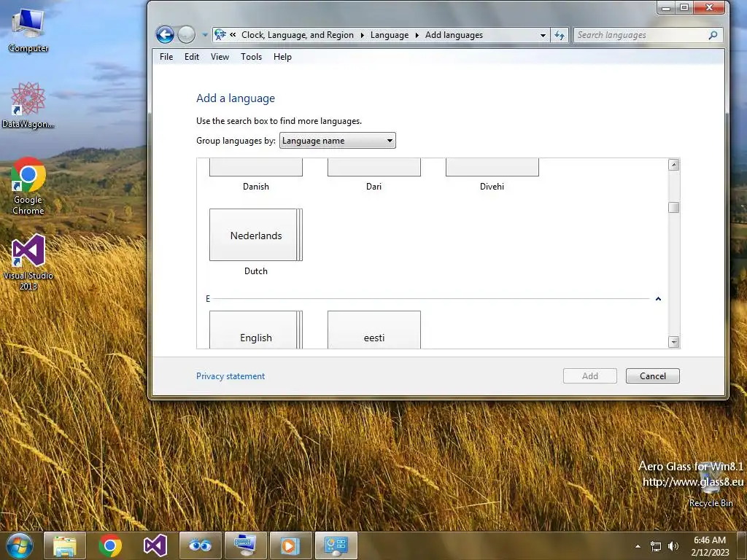
Task: Click the language list scrollbar thumb
Action: click(673, 208)
